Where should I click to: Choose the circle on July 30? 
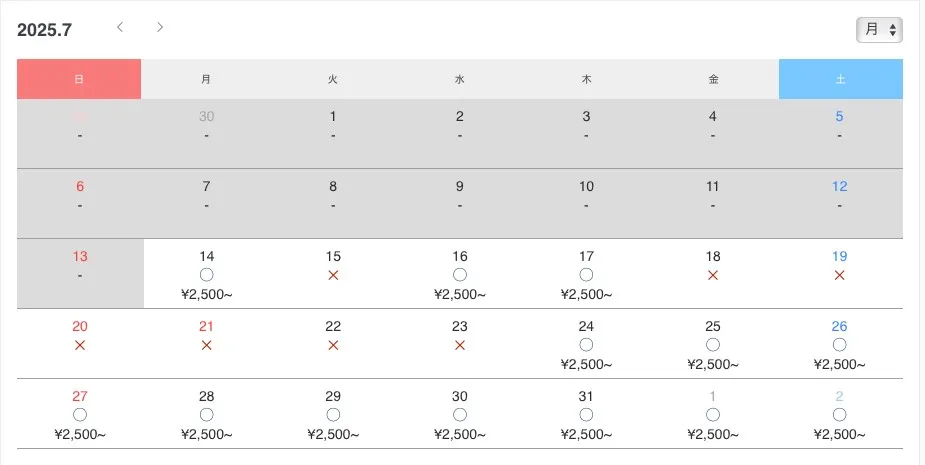tap(460, 415)
